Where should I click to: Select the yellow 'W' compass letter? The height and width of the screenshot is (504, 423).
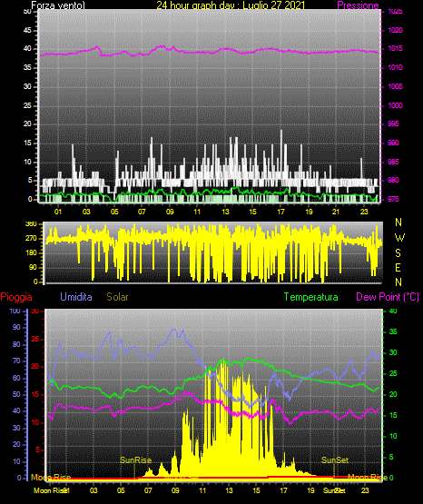[x=399, y=238]
